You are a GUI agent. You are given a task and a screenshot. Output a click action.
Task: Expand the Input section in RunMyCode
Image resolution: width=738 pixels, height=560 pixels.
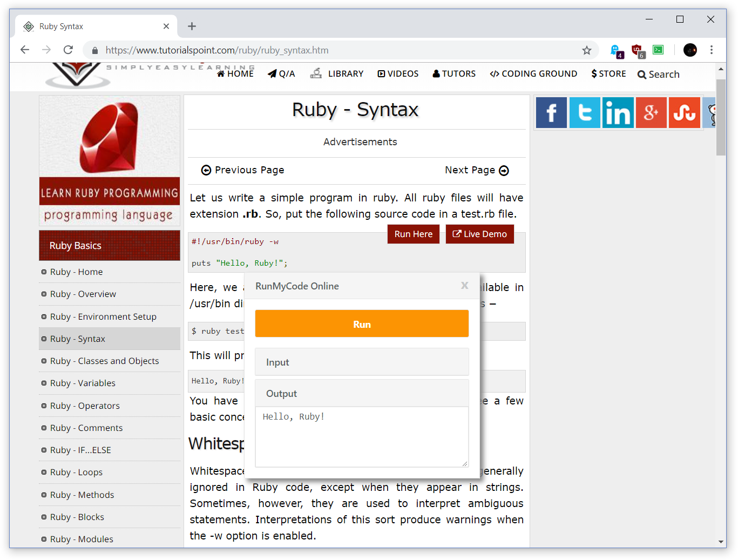[x=362, y=362]
